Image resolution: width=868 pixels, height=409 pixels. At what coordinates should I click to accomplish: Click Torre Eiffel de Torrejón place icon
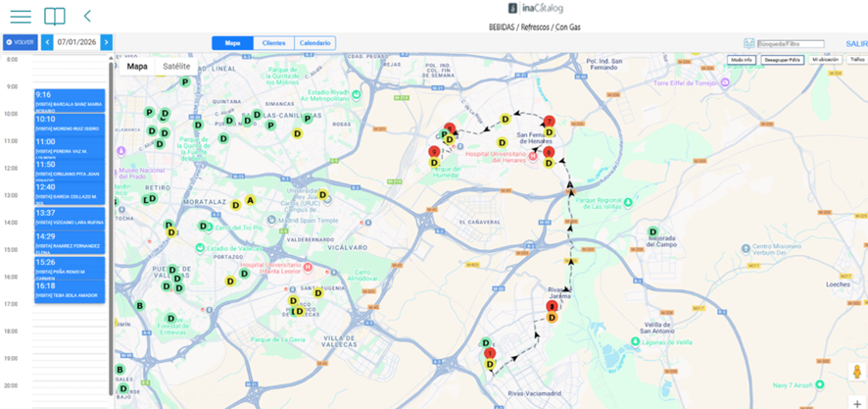click(x=724, y=83)
